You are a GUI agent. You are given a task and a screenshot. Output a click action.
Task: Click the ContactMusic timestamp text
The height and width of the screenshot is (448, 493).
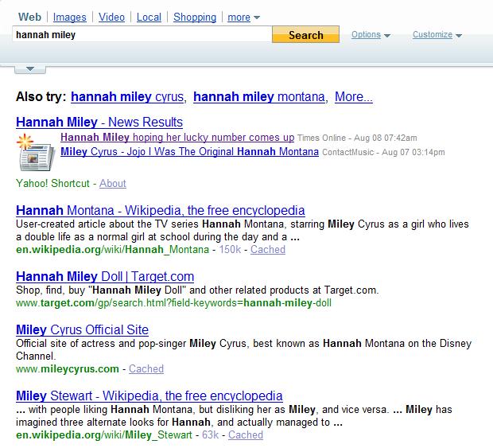383,152
